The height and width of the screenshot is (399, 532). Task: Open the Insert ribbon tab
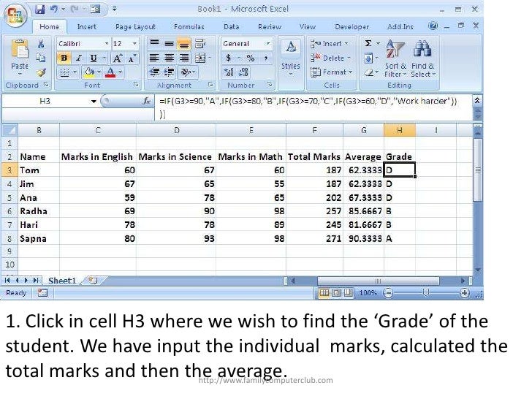pyautogui.click(x=86, y=27)
